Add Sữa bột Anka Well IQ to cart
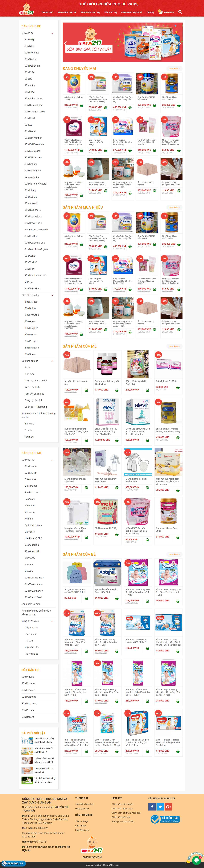 [81, 105]
